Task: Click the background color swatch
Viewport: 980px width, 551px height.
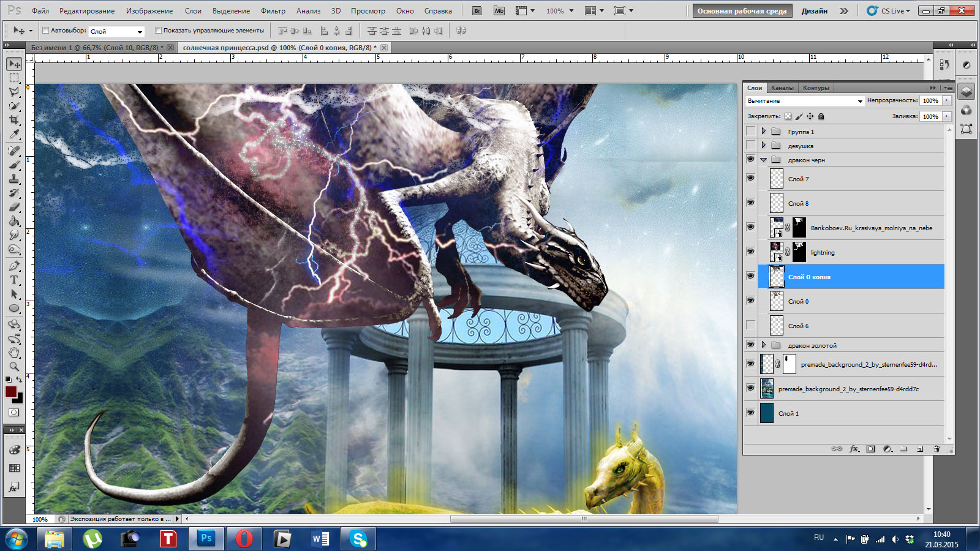Action: (20, 400)
